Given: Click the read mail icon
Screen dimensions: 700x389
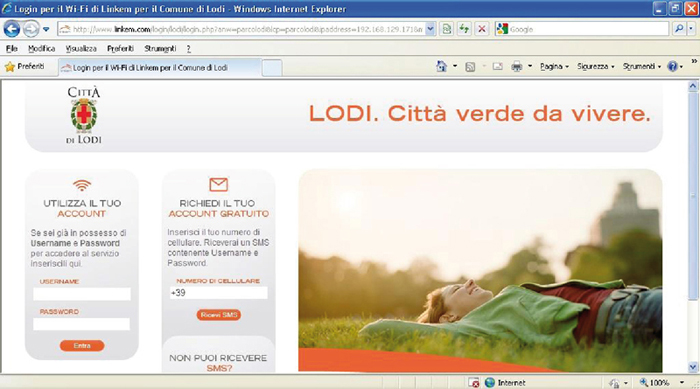Looking at the screenshot, I should (x=498, y=67).
